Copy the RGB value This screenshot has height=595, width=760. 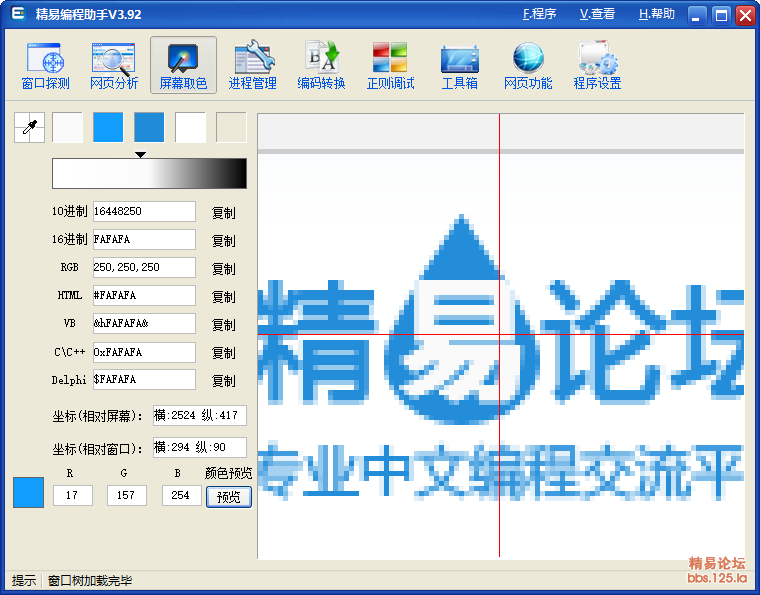(223, 269)
